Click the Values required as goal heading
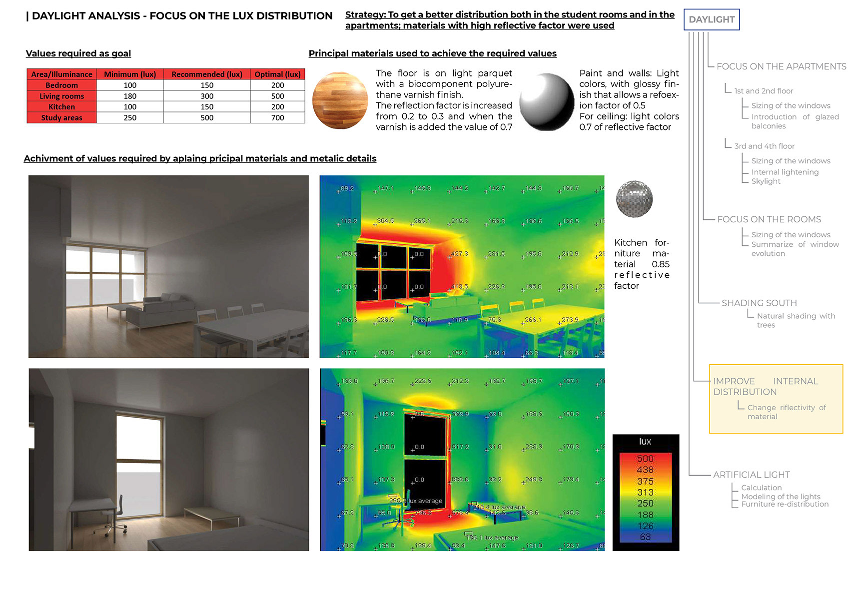The width and height of the screenshot is (856, 616). [x=78, y=53]
